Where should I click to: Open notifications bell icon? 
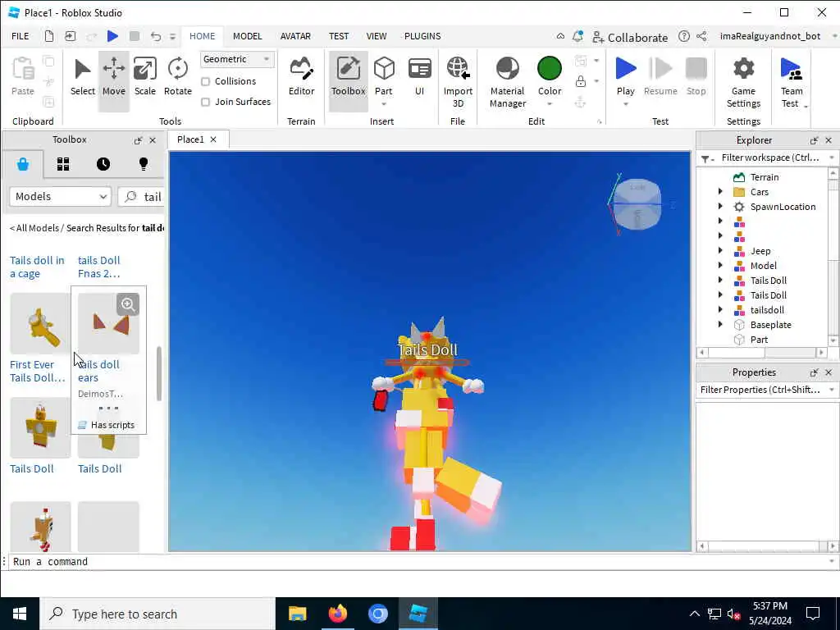577,36
